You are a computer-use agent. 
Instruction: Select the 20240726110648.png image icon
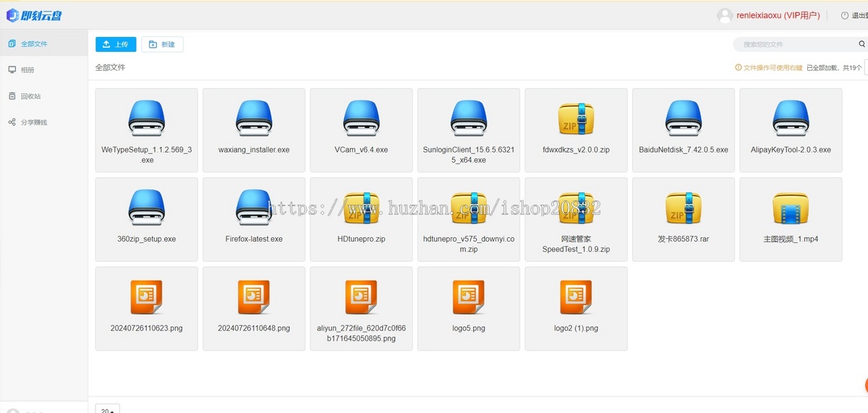tap(254, 297)
